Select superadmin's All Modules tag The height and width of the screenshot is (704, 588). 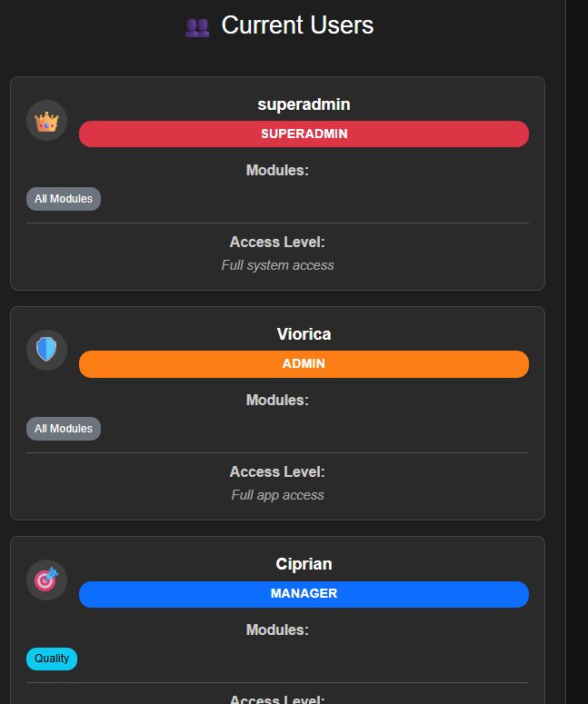pyautogui.click(x=64, y=199)
